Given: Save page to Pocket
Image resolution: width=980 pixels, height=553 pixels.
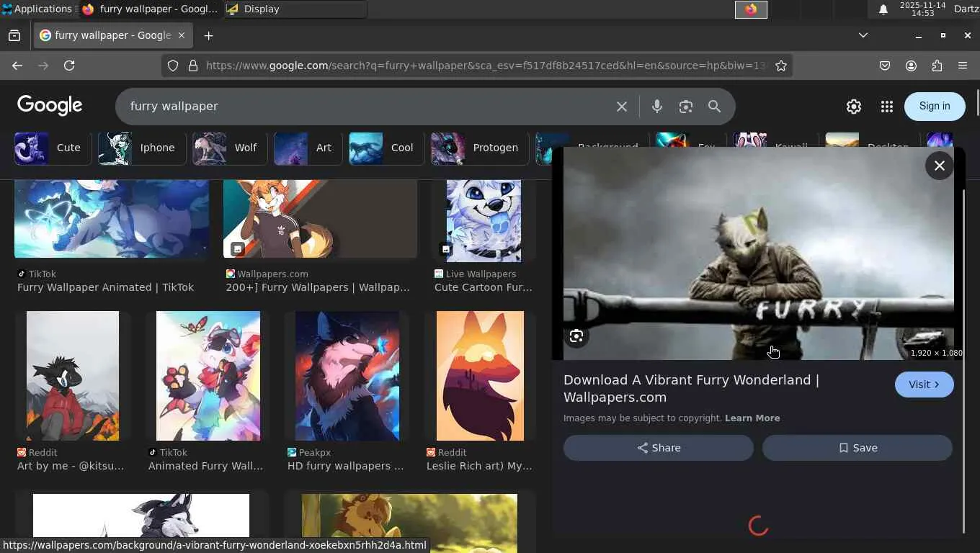Looking at the screenshot, I should click(885, 66).
